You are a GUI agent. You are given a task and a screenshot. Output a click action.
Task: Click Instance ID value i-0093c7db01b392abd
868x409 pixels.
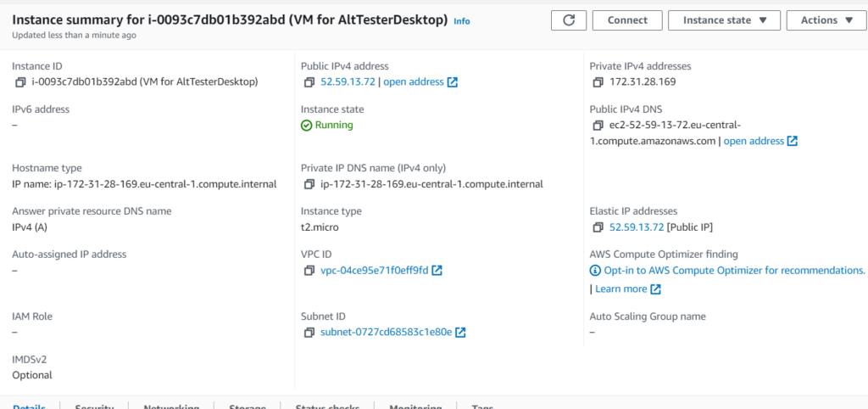click(x=143, y=82)
